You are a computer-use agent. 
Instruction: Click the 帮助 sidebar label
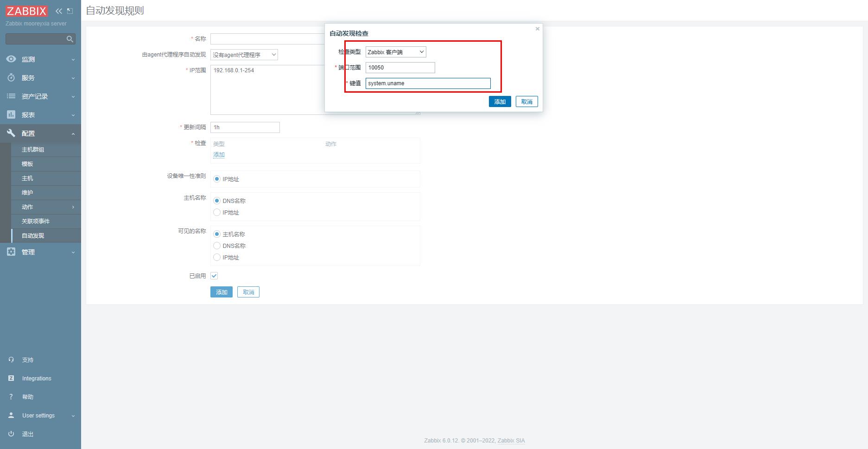coord(28,397)
